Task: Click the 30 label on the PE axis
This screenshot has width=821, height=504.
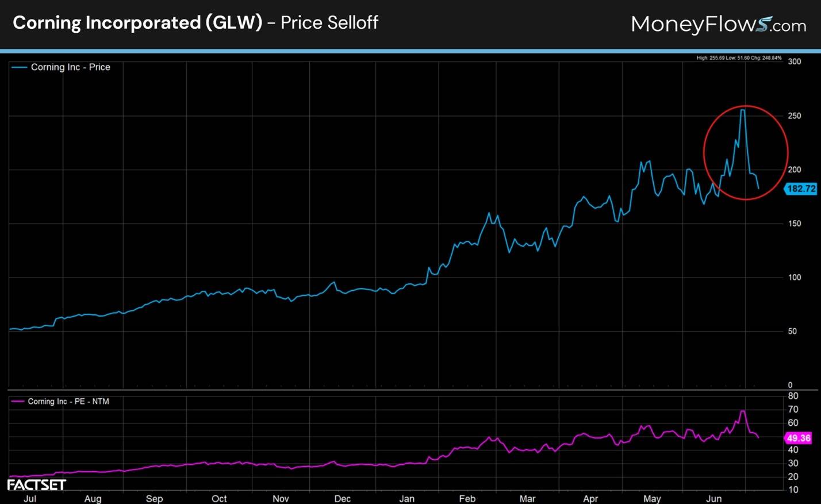Action: 793,463
